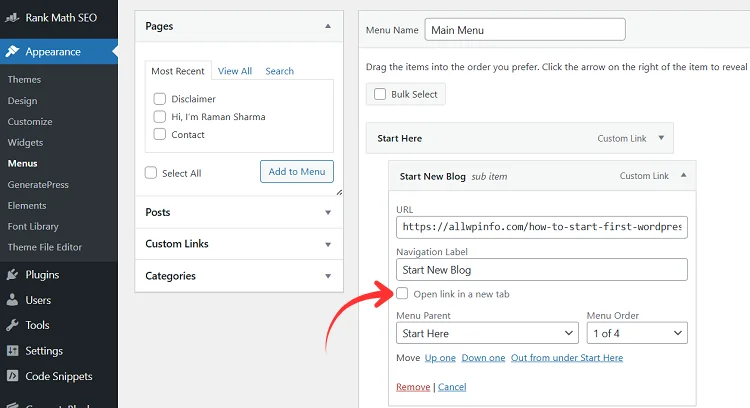750x408 pixels.
Task: Click the Pages list resize handle
Action: pos(339,192)
